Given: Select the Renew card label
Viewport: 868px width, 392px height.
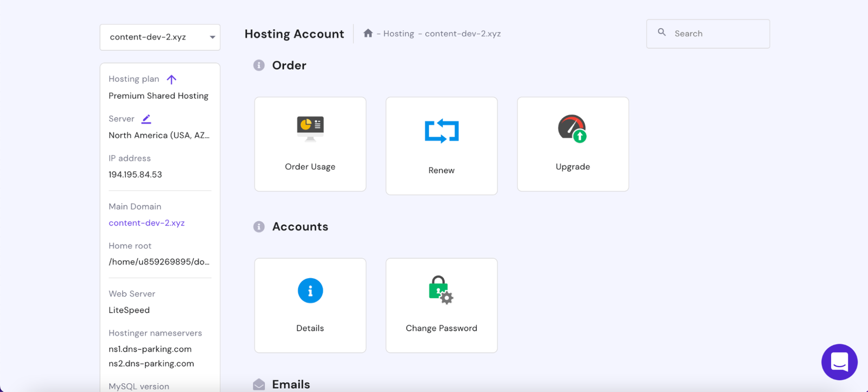Looking at the screenshot, I should click(x=441, y=170).
